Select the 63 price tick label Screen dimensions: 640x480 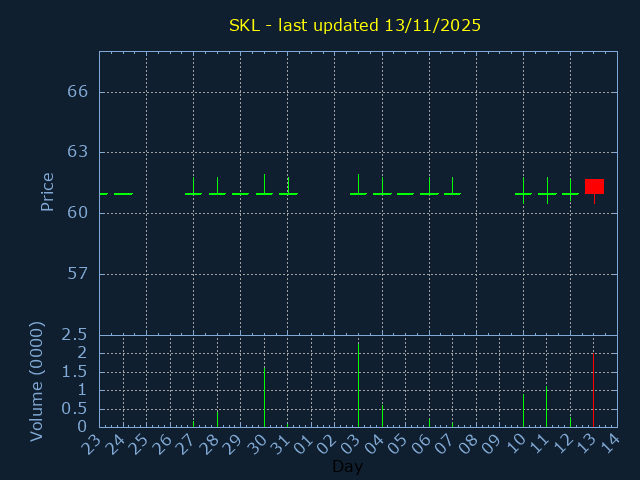click(78, 152)
